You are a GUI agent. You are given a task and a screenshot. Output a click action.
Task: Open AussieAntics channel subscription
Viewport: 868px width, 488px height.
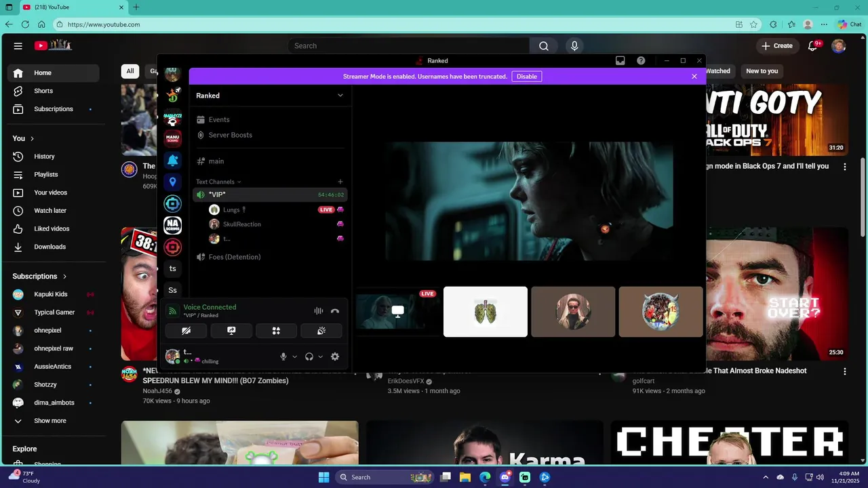pos(53,367)
